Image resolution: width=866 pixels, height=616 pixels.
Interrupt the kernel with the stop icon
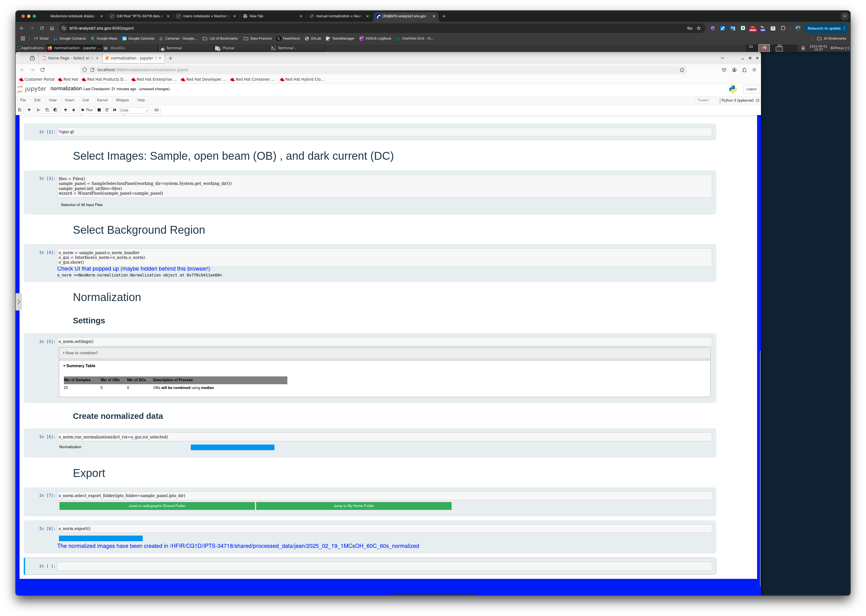[x=99, y=110]
